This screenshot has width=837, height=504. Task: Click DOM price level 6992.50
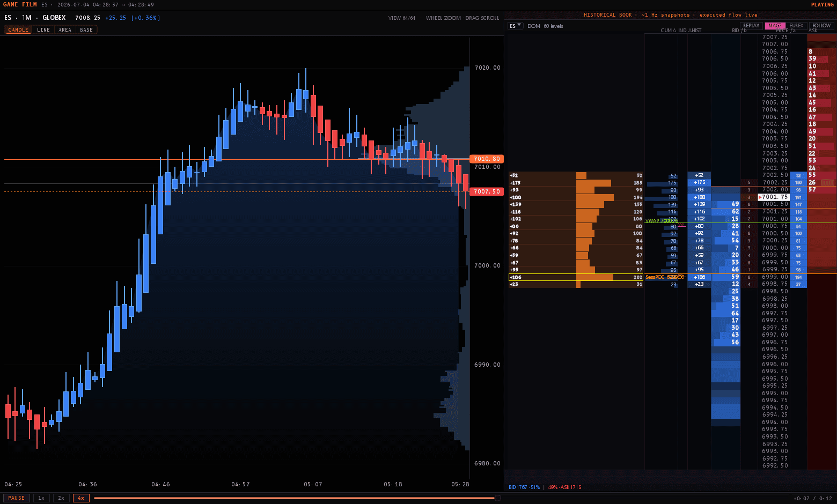click(x=775, y=465)
